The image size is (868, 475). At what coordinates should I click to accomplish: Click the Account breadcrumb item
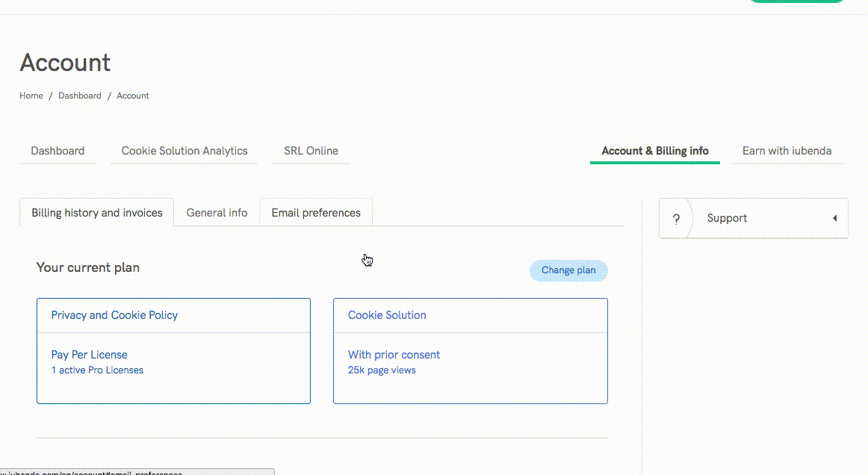pyautogui.click(x=133, y=96)
